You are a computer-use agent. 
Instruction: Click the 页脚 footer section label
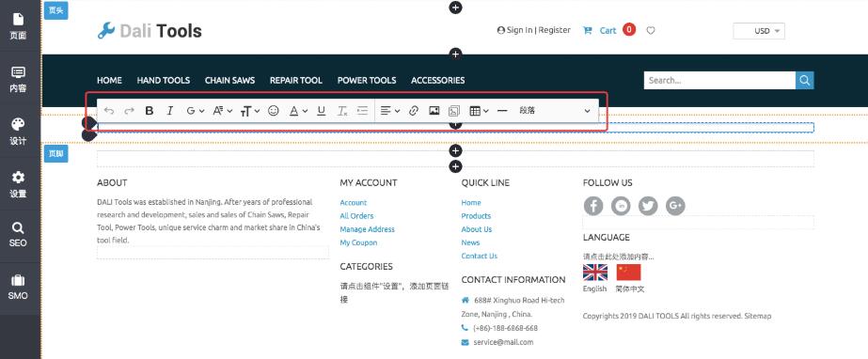pyautogui.click(x=55, y=153)
